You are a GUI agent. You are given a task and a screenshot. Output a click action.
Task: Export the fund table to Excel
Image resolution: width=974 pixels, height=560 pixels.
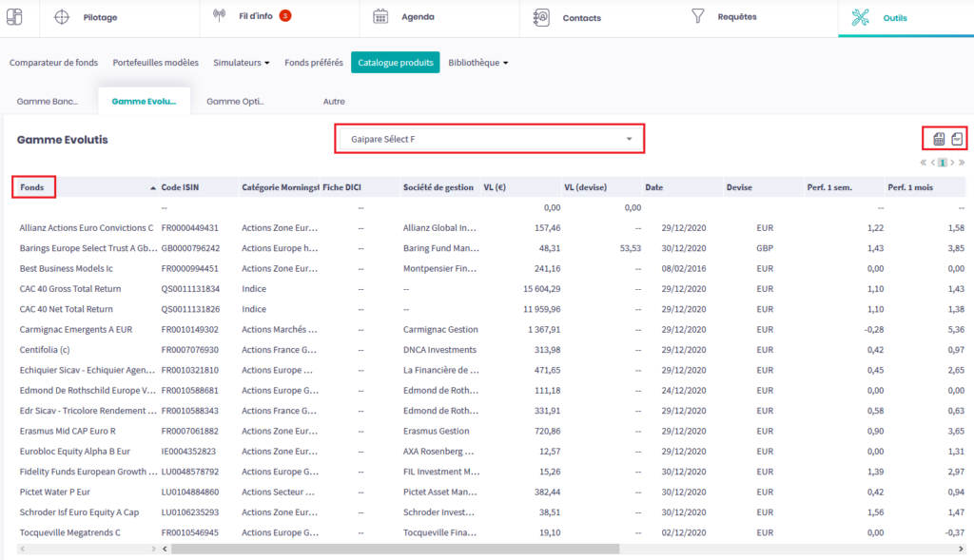(939, 140)
